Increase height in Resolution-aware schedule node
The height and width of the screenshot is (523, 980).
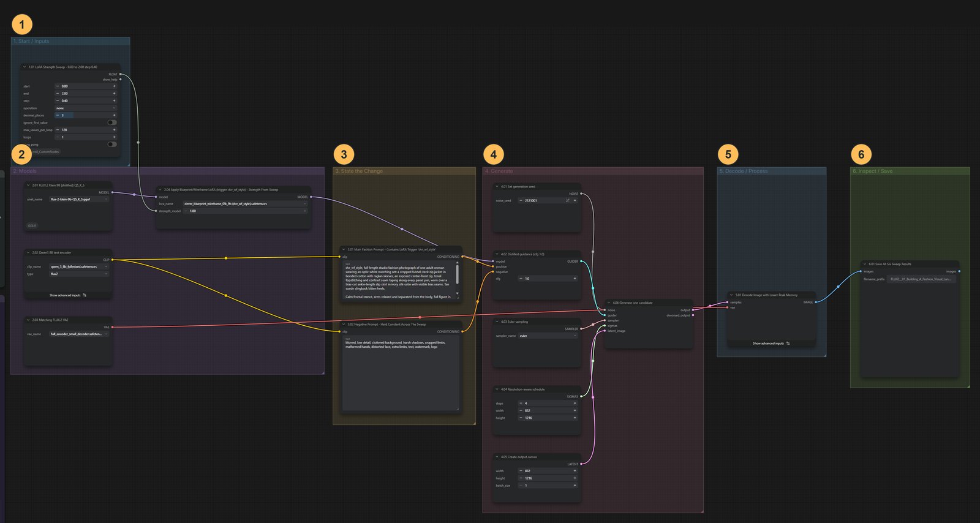coord(575,418)
